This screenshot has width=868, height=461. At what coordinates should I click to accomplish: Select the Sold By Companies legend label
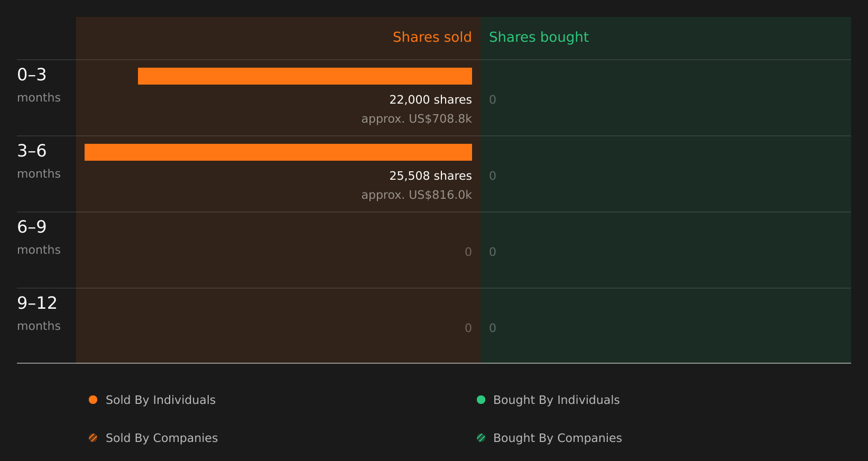click(x=162, y=438)
